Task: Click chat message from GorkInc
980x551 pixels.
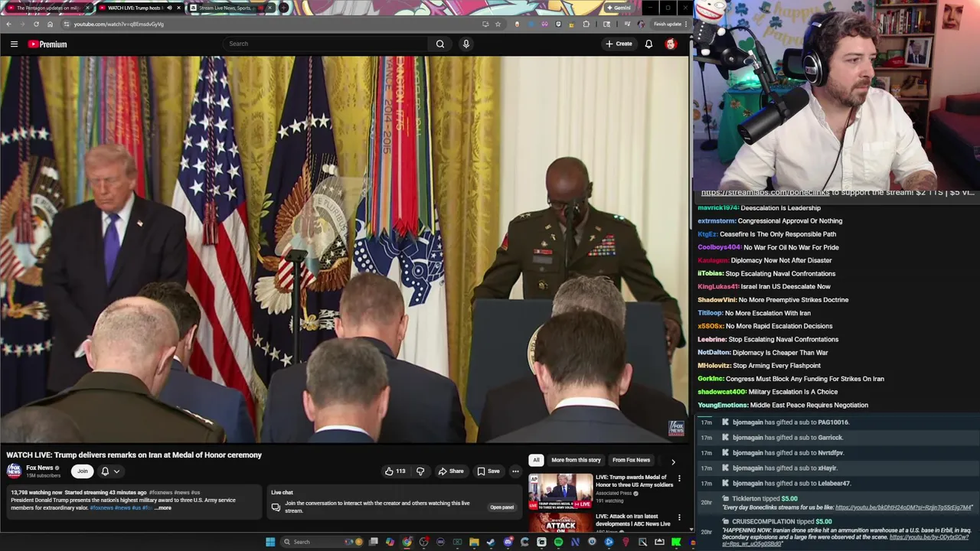Action: pos(791,379)
